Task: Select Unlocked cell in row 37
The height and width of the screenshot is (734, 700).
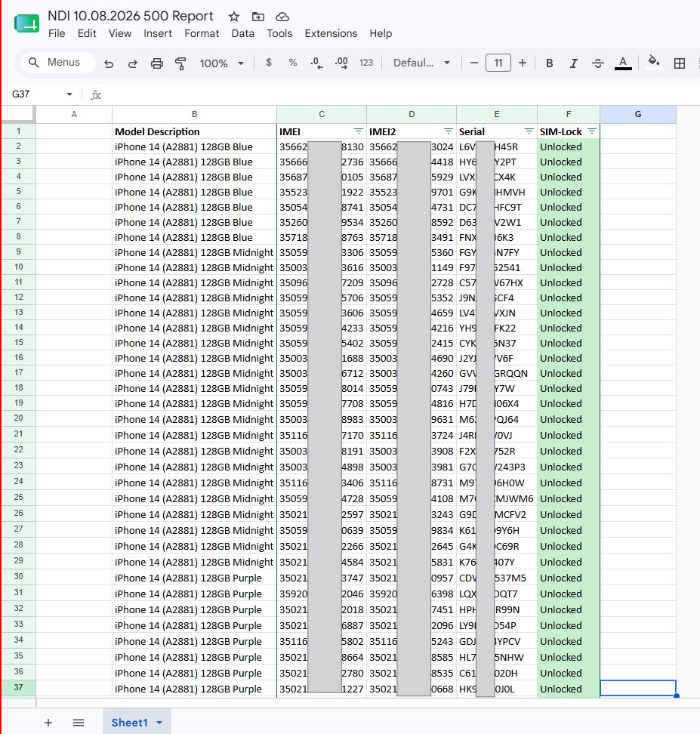Action: coord(569,689)
